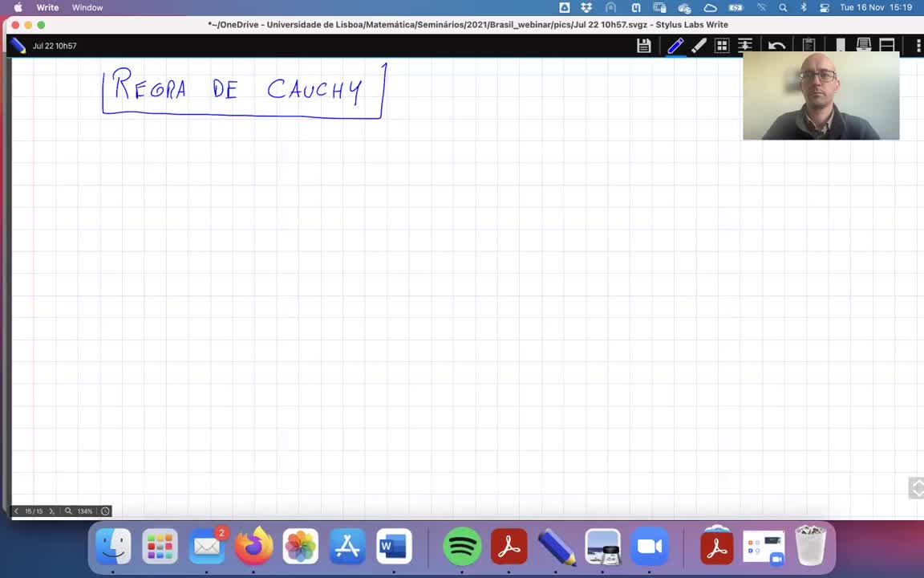Screen dimensions: 924x578
Task: Open the time clock icon in status bar
Action: (x=106, y=511)
